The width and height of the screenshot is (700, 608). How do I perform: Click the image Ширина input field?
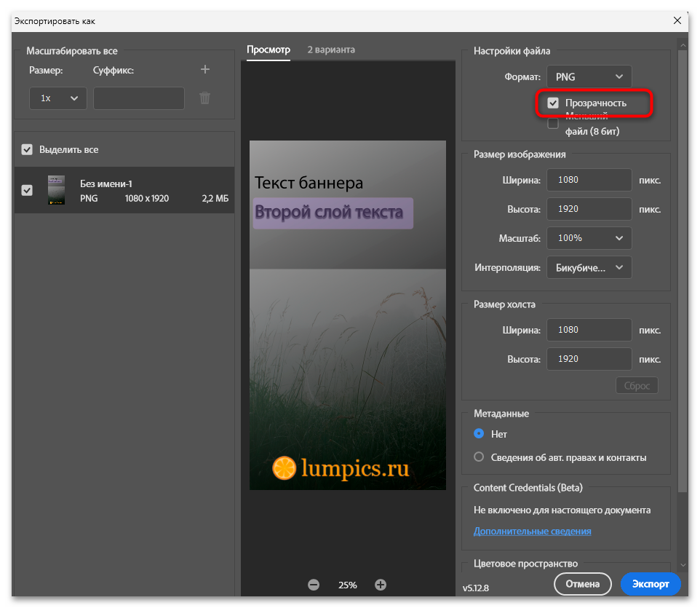(x=589, y=180)
